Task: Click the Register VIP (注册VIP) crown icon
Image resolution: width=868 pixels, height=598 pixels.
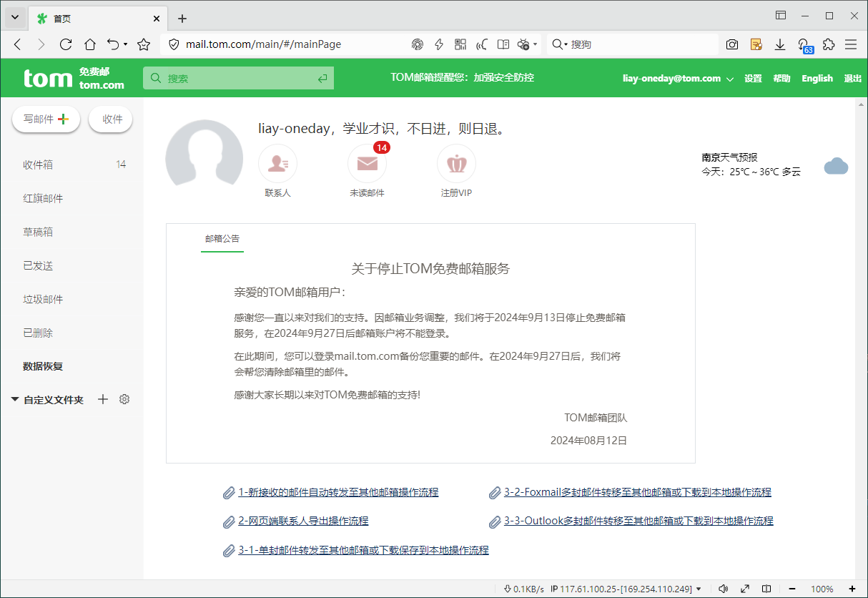Action: [456, 164]
